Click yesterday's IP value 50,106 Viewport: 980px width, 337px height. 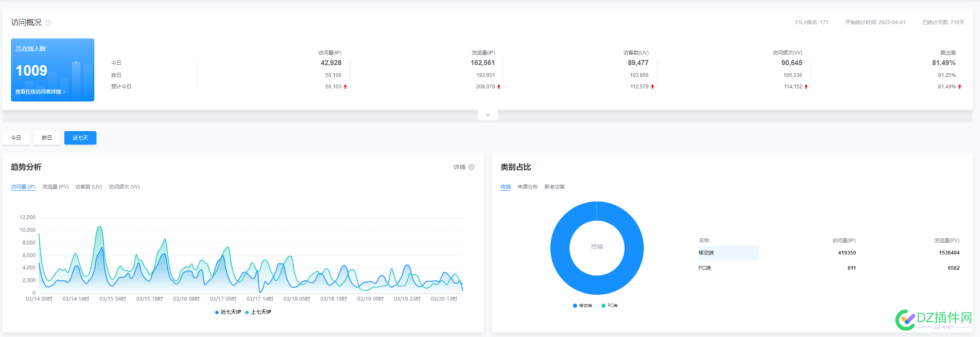[333, 75]
